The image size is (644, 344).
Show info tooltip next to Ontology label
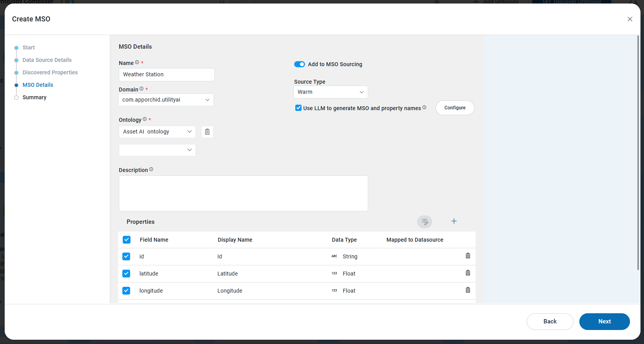point(145,119)
